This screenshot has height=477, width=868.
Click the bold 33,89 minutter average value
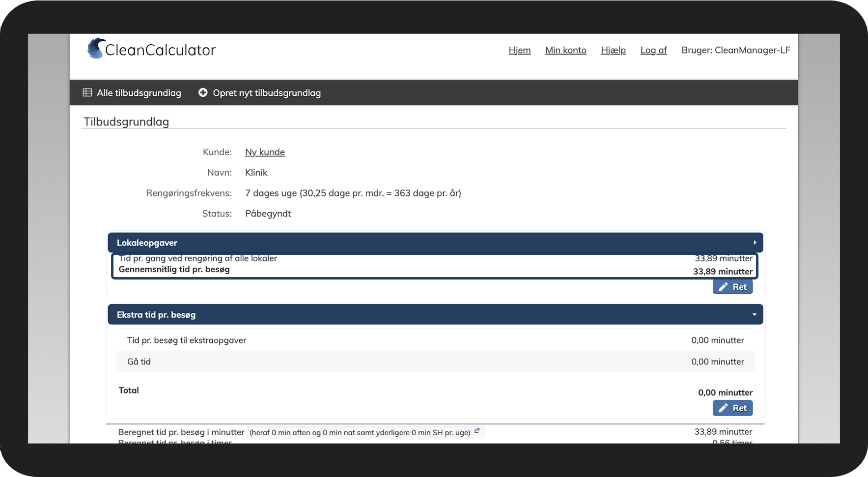[x=723, y=272]
